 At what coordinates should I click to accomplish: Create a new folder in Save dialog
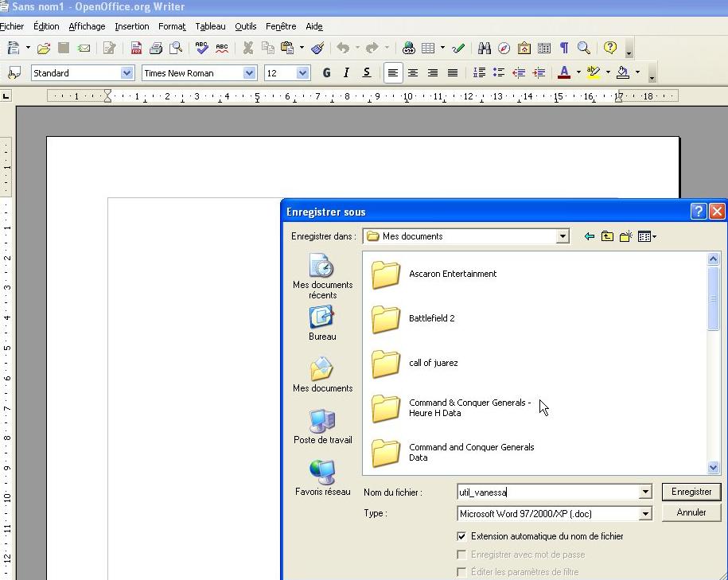pyautogui.click(x=626, y=236)
